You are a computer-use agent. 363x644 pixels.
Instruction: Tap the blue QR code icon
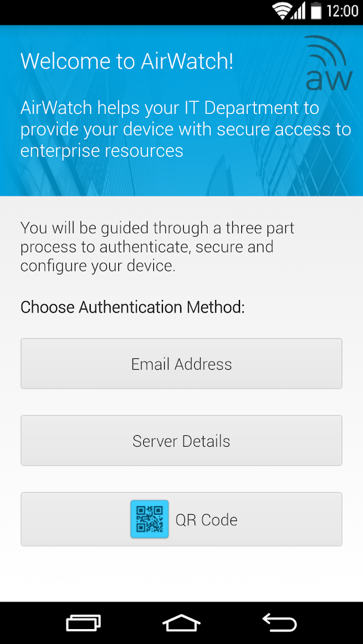tap(149, 519)
